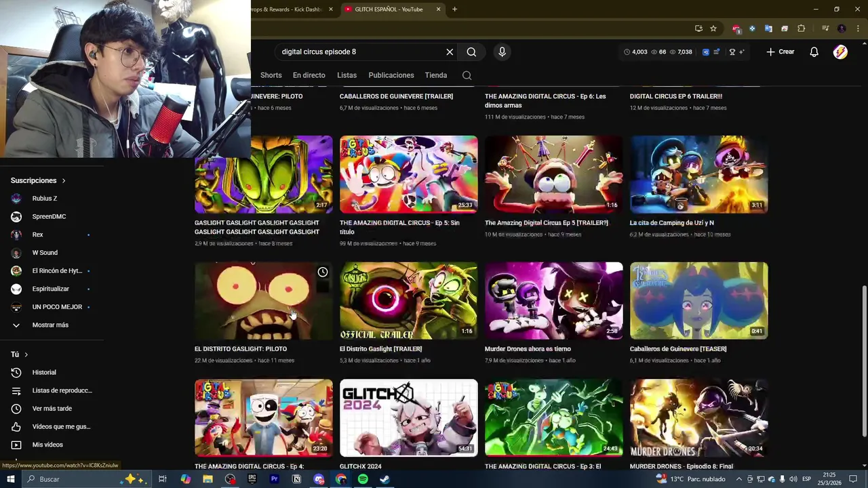Open Ver más tarde in sidebar
This screenshot has height=488, width=868.
pos(52,409)
